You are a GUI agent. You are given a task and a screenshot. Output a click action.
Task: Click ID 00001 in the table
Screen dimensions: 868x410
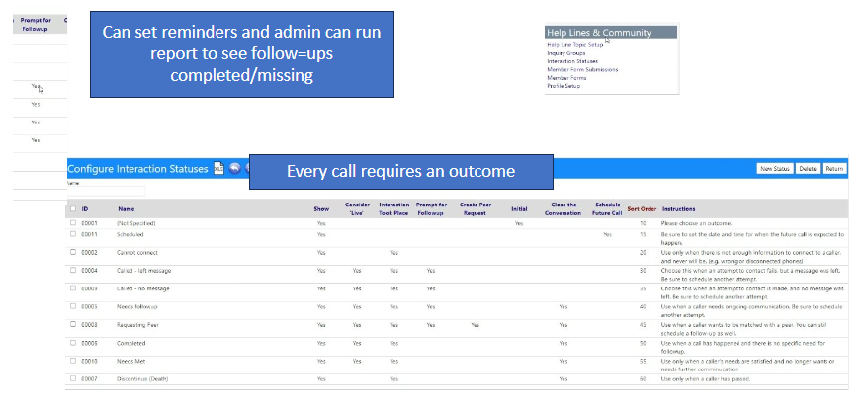[89, 223]
